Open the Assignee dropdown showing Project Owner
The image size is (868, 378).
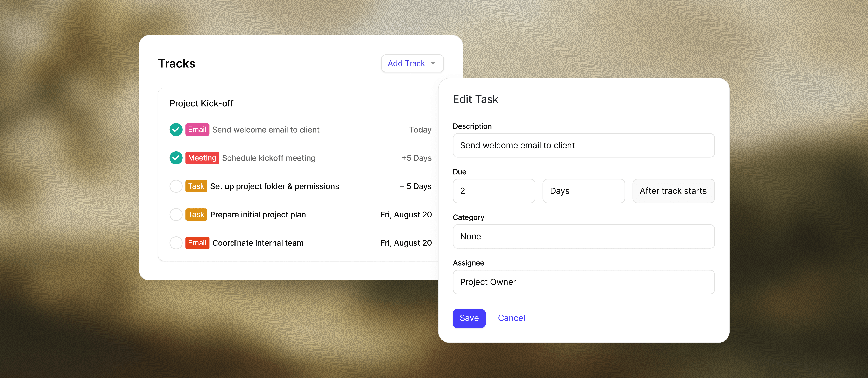[584, 282]
